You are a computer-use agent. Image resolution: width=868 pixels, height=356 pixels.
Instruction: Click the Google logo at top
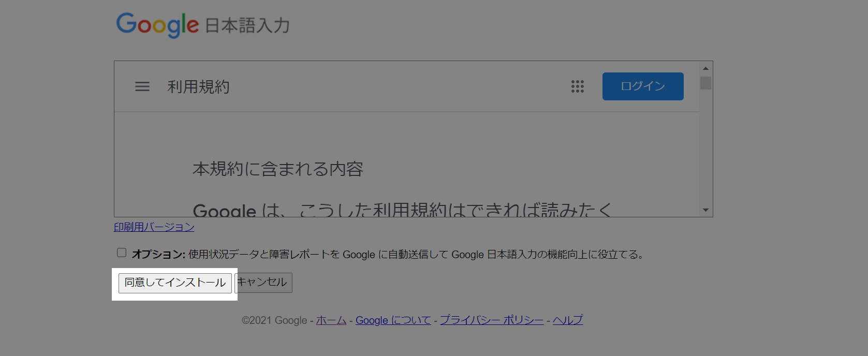pyautogui.click(x=157, y=25)
